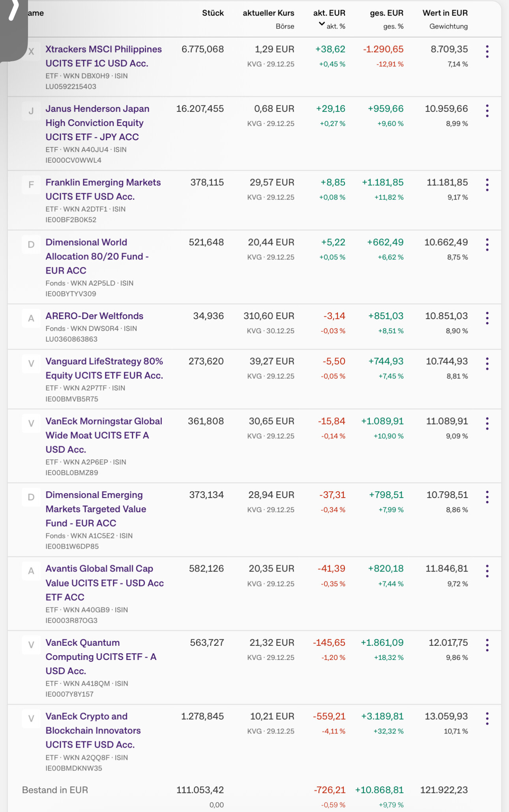This screenshot has width=509, height=812.
Task: Click the 'F' avatar of Franklin Emerging Markets
Action: click(31, 185)
